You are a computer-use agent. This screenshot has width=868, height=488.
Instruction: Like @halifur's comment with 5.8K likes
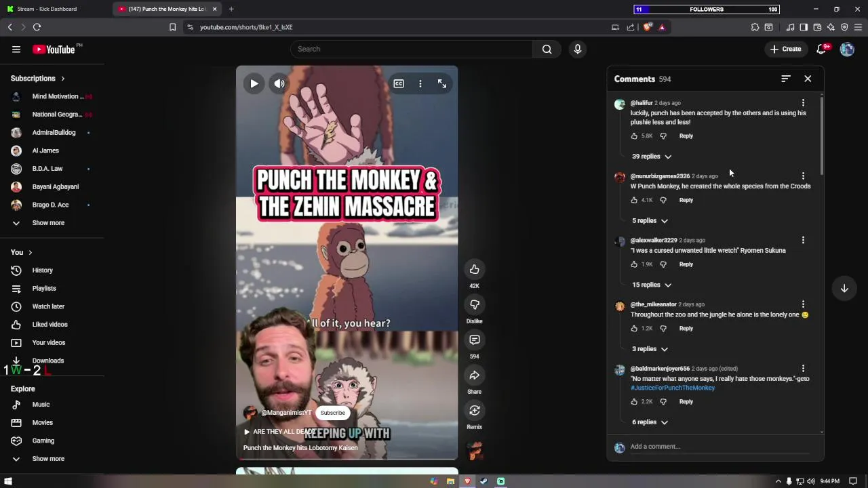click(x=634, y=136)
